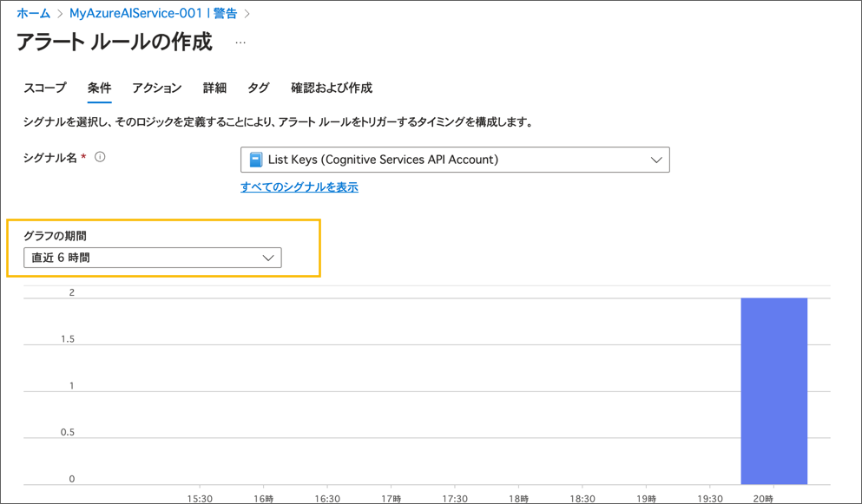Click the info icon beside シグナル名
862x504 pixels.
coord(100,157)
